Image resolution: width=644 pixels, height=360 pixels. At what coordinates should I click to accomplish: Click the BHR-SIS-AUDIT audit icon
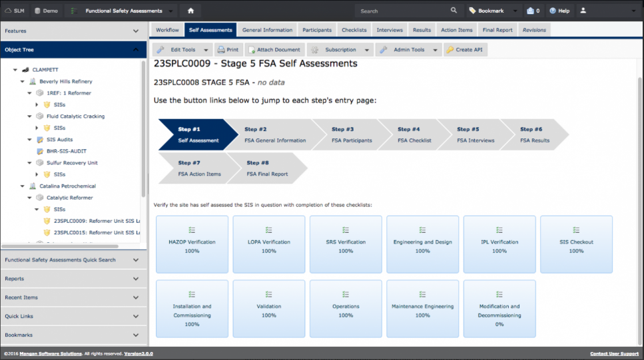40,151
